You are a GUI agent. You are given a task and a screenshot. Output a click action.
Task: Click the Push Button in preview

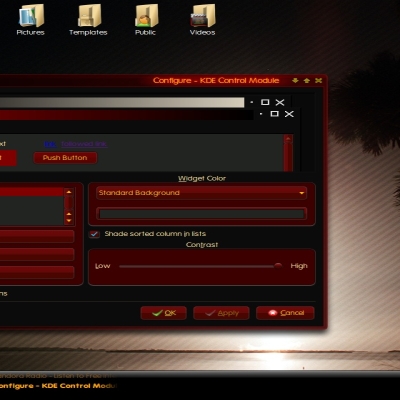[x=65, y=158]
